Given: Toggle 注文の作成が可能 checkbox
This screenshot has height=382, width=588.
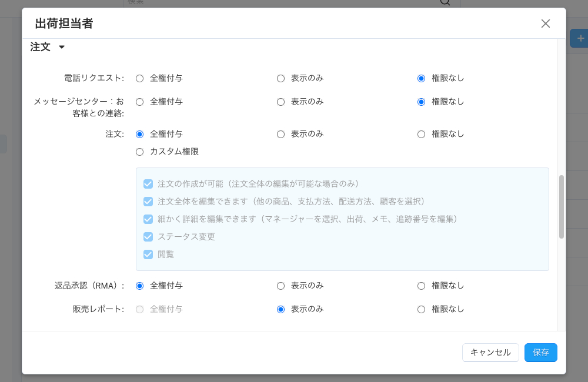Looking at the screenshot, I should coord(148,184).
